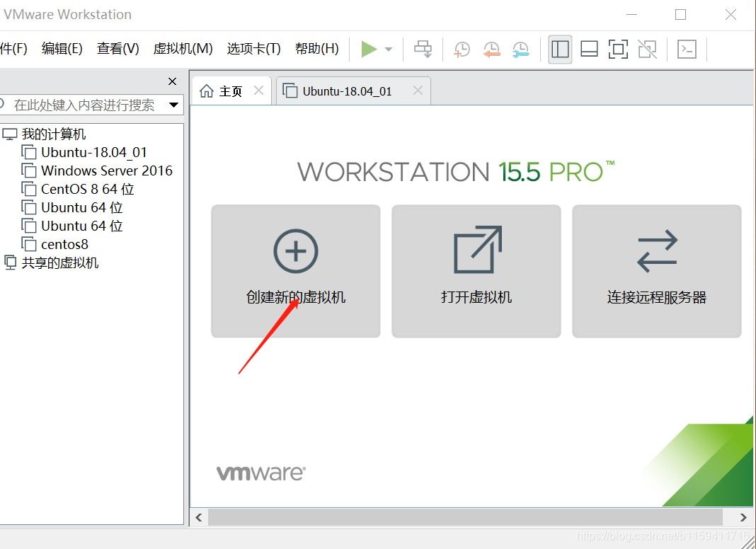Click the horizontal scrollbar right arrow
Viewport: 756px width, 549px height.
[743, 517]
